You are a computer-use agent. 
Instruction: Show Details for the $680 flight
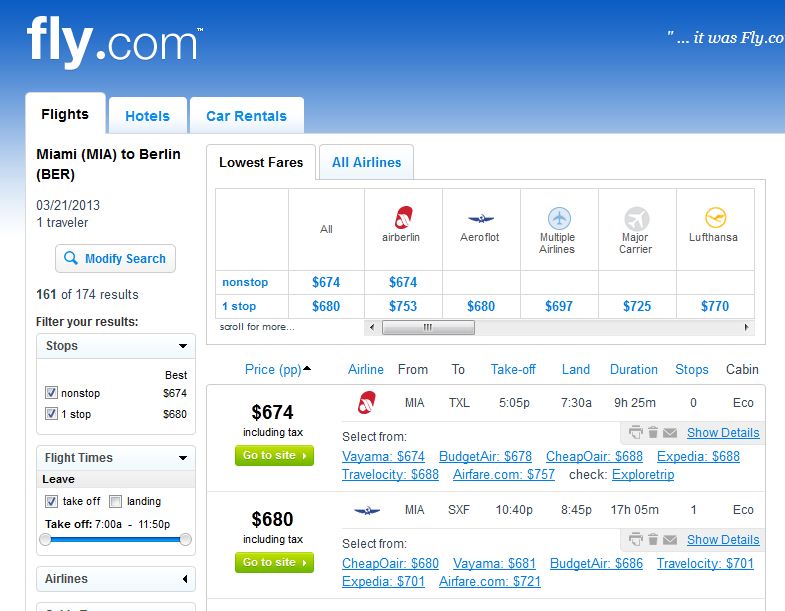tap(723, 539)
